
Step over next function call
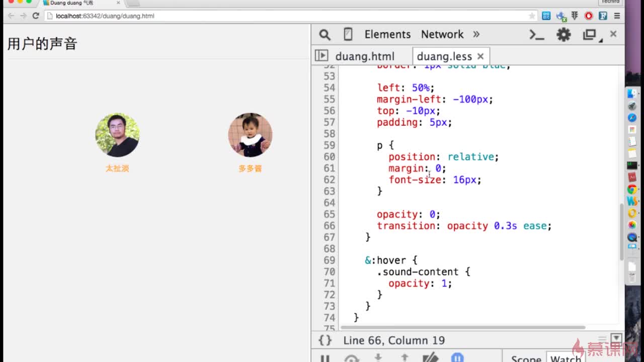(x=352, y=358)
